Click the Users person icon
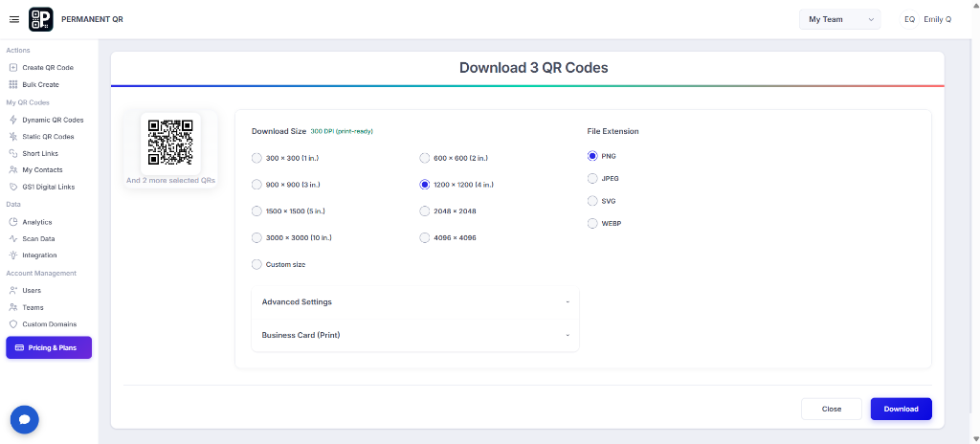This screenshot has width=980, height=444. tap(13, 290)
